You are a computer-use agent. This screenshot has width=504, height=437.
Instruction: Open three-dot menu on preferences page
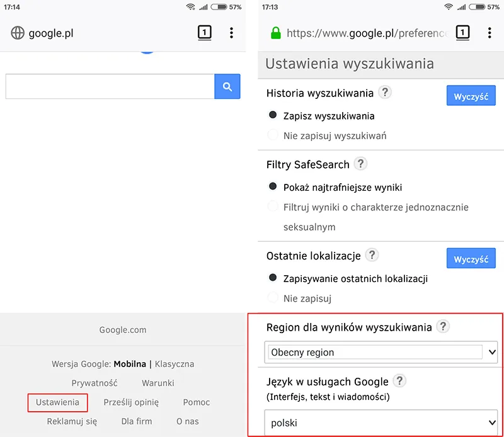pyautogui.click(x=490, y=33)
